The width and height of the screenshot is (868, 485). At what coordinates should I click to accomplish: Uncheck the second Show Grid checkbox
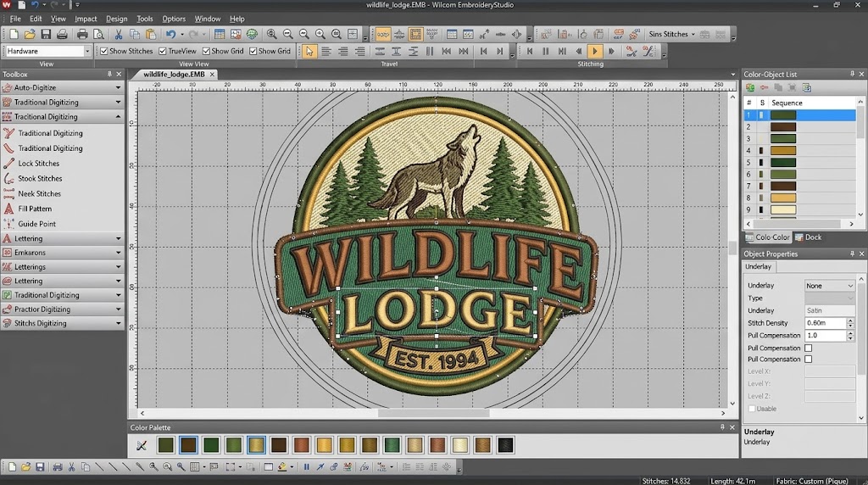(253, 51)
